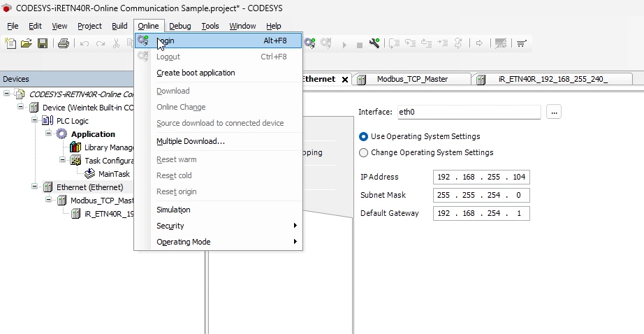
Task: Open the Tools menu
Action: (210, 26)
